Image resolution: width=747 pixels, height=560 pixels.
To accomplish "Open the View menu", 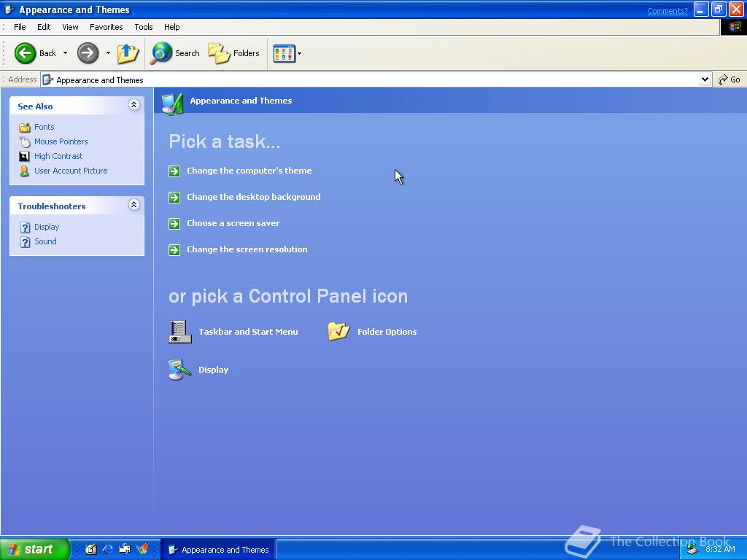I will coord(70,27).
